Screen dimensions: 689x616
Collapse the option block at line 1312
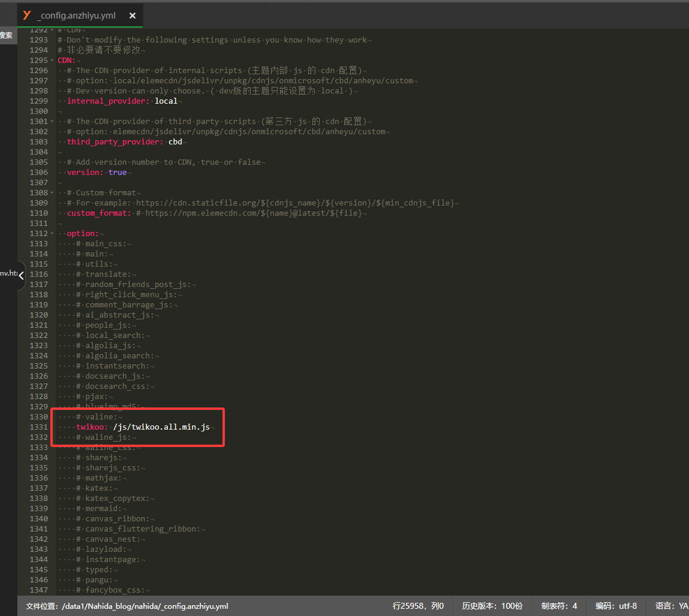52,234
